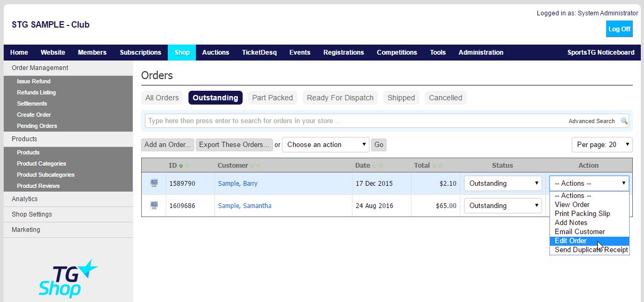Expand Order Management sidebar section
This screenshot has height=302, width=644.
pyautogui.click(x=68, y=68)
